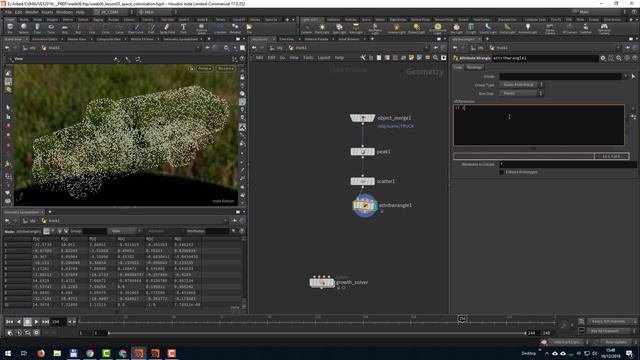The height and width of the screenshot is (360, 640).
Task: Open the File menu
Action: 8,12
